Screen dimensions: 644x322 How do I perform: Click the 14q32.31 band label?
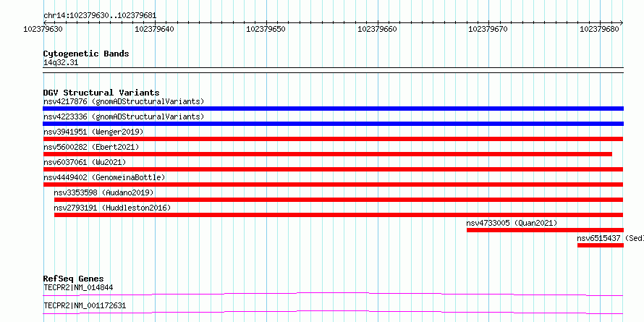tap(61, 63)
